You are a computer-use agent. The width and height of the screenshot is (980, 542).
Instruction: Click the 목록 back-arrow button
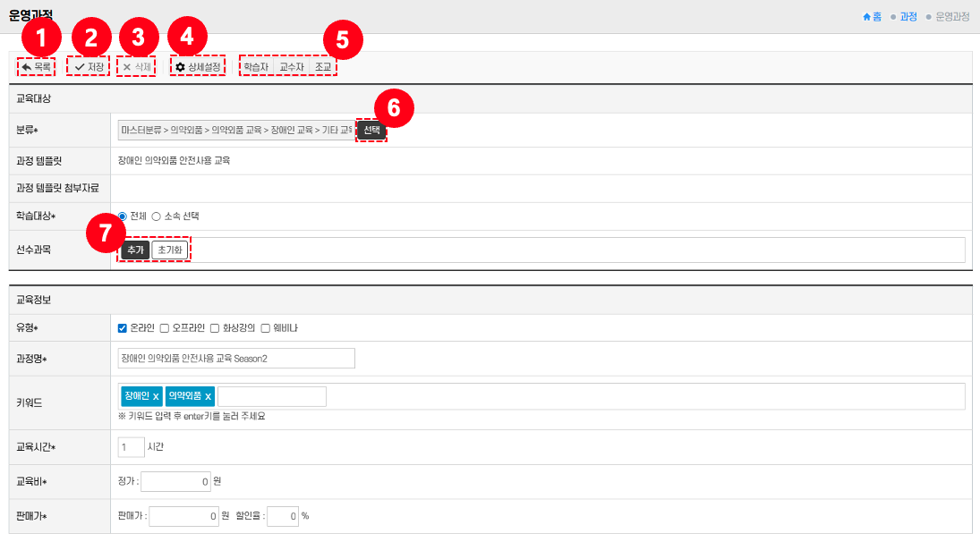(36, 67)
